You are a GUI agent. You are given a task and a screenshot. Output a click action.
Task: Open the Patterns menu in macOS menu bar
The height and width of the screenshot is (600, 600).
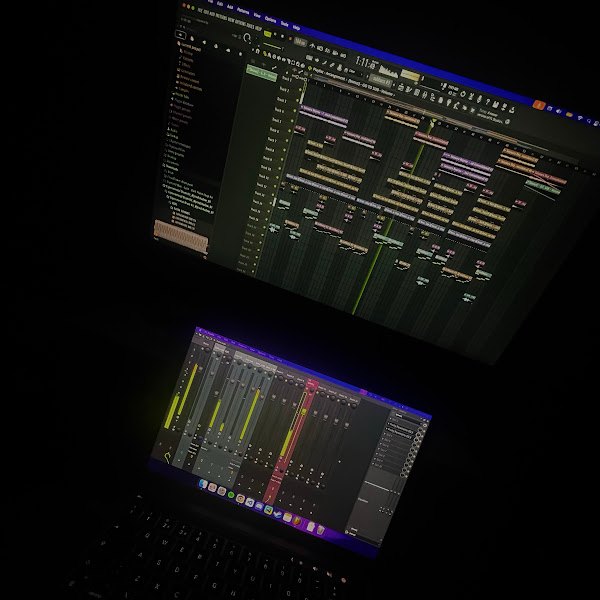coord(243,11)
